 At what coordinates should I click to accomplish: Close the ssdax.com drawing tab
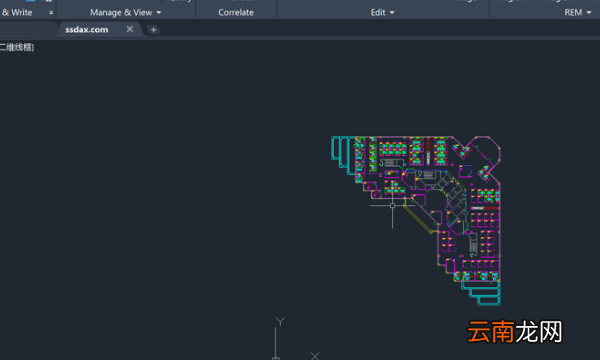pos(130,29)
